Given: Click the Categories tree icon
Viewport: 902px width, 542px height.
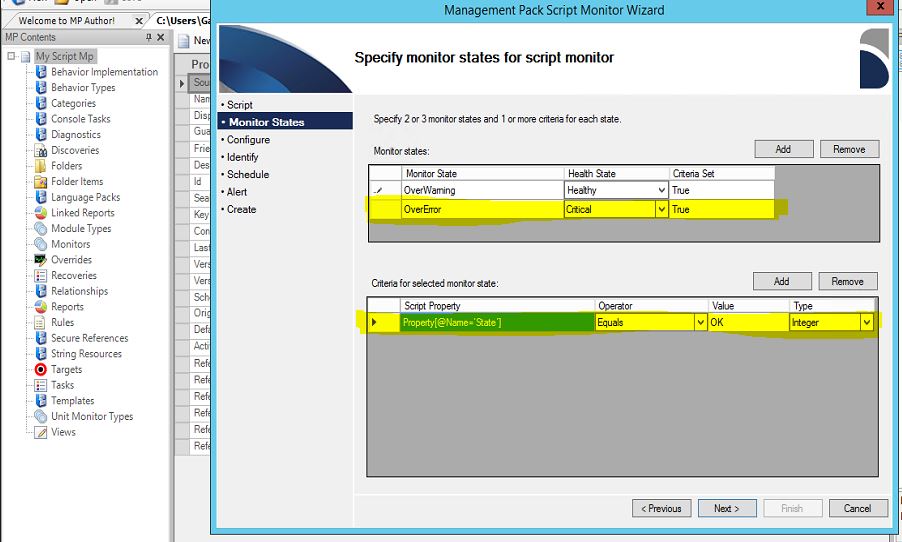Looking at the screenshot, I should coord(41,103).
